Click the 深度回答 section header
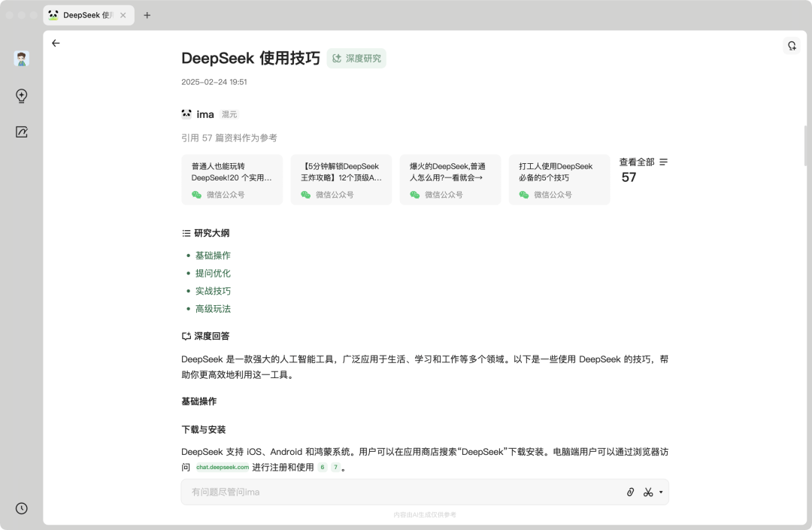Screen dimensions: 812x530 click(x=212, y=337)
